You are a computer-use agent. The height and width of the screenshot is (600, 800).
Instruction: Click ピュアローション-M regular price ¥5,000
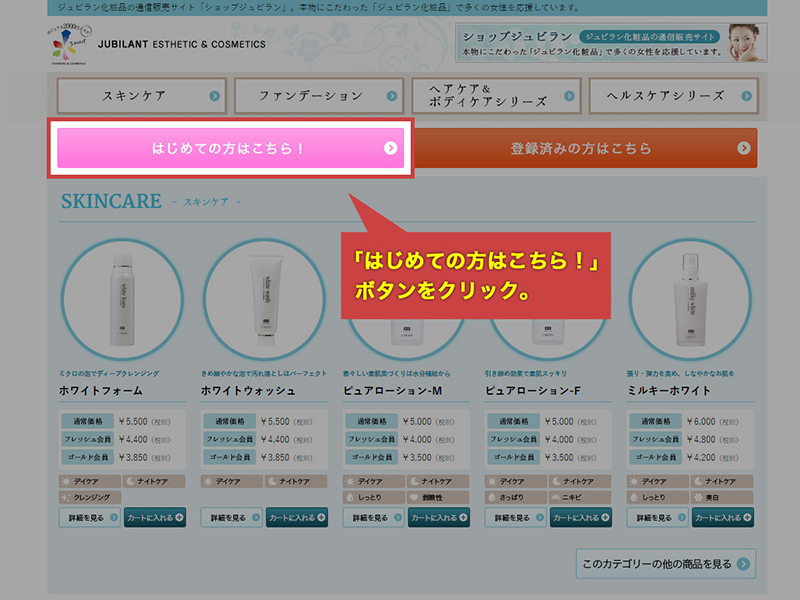417,421
